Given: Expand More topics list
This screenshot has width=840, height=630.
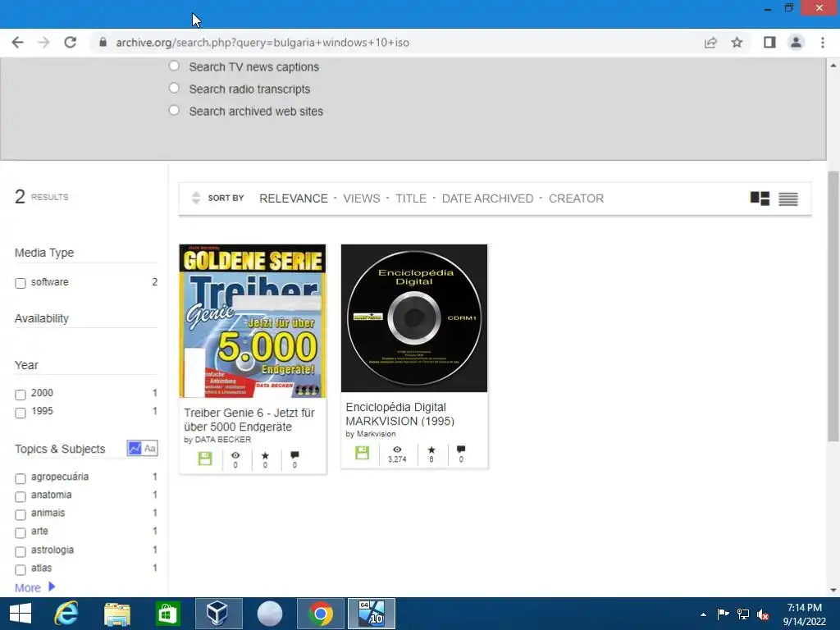Looking at the screenshot, I should [x=34, y=587].
